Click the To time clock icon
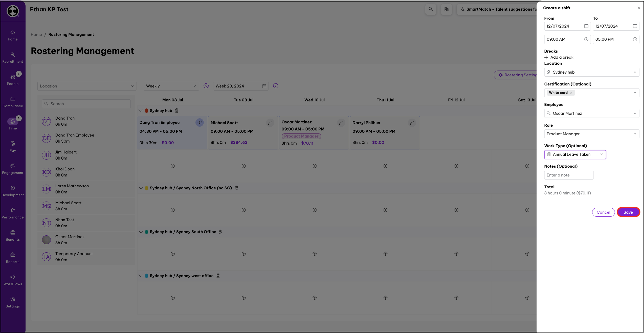Screen dimensions: 644x333 (635, 39)
